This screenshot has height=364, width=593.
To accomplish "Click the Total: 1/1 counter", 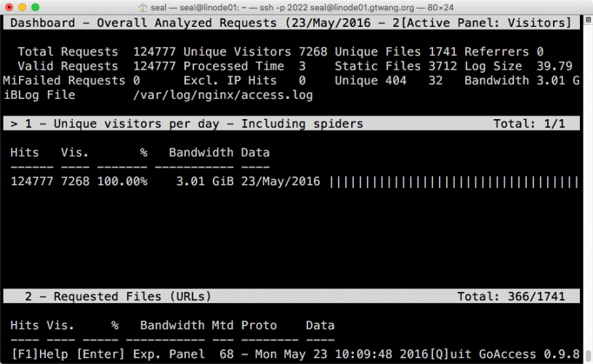I will (x=528, y=124).
